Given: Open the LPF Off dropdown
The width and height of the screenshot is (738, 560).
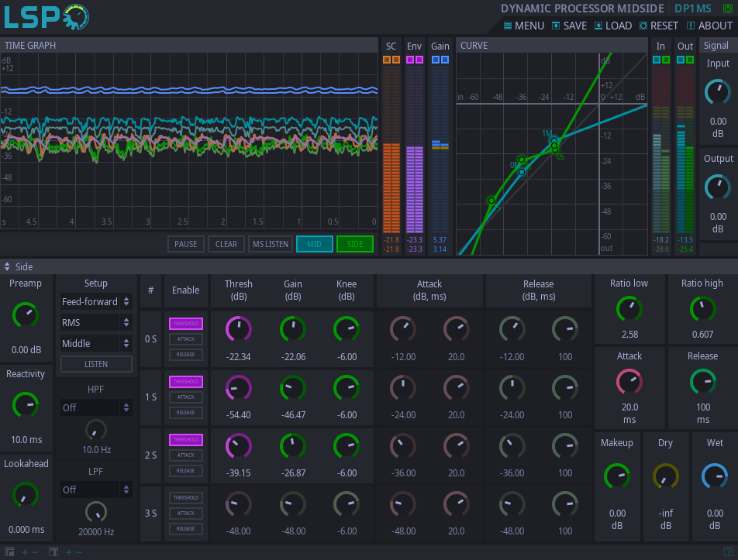Looking at the screenshot, I should coord(96,490).
